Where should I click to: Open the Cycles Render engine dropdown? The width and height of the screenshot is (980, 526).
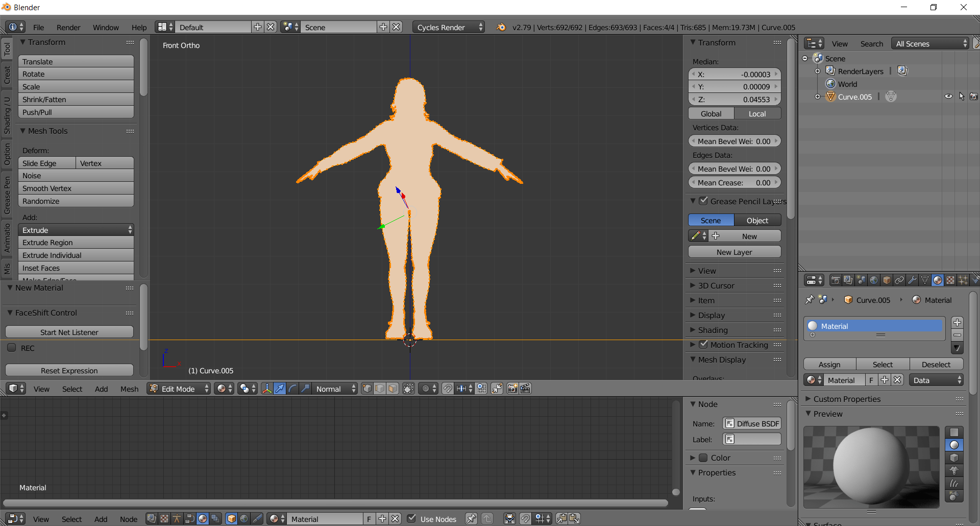(x=448, y=27)
